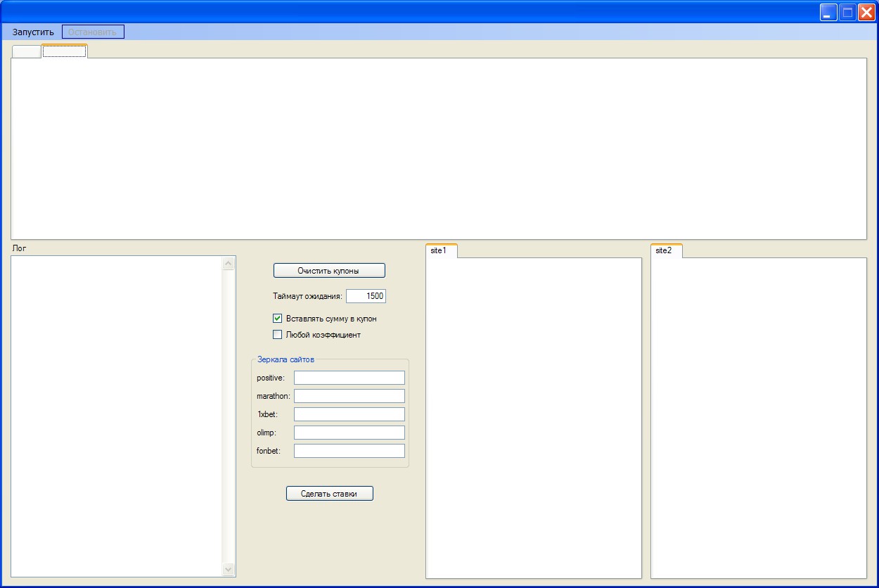879x588 pixels.
Task: Click the disabled Остановить menu item
Action: tap(93, 32)
